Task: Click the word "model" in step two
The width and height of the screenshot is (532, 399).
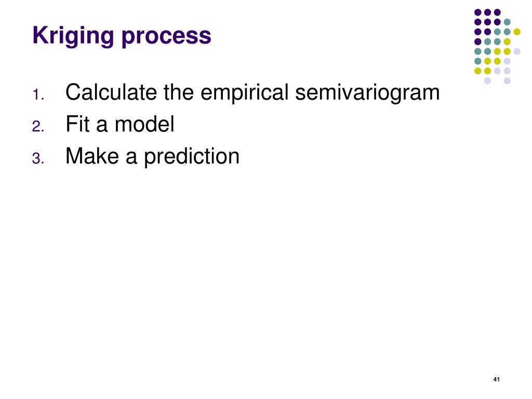Action: coord(144,124)
